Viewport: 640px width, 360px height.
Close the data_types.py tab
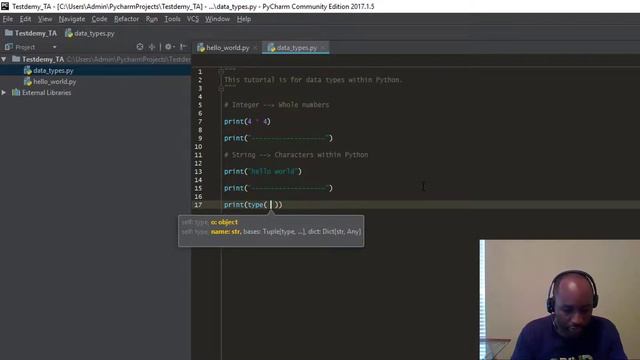tap(323, 48)
